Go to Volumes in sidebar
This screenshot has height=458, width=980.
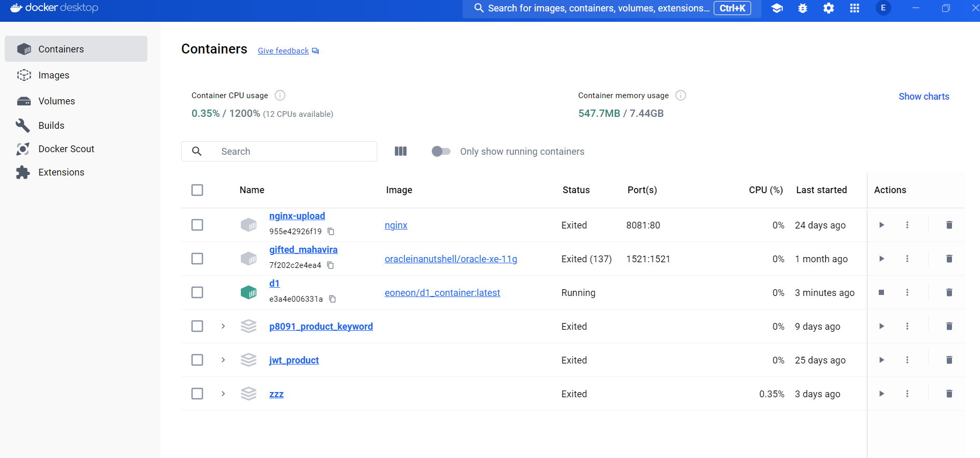coord(76,101)
